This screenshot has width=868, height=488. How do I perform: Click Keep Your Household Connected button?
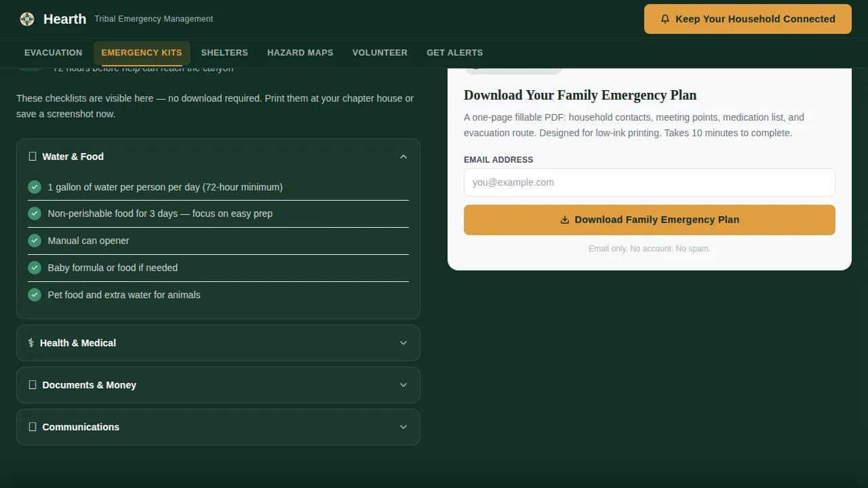click(747, 19)
